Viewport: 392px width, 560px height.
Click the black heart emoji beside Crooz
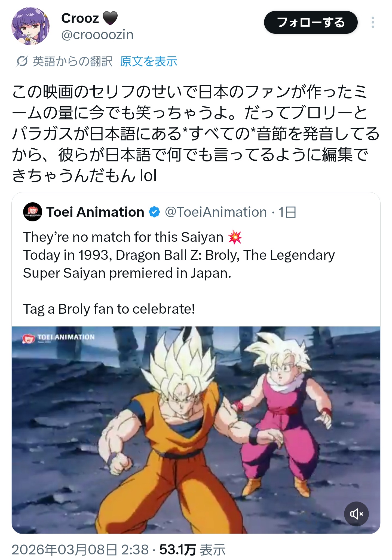coord(110,18)
